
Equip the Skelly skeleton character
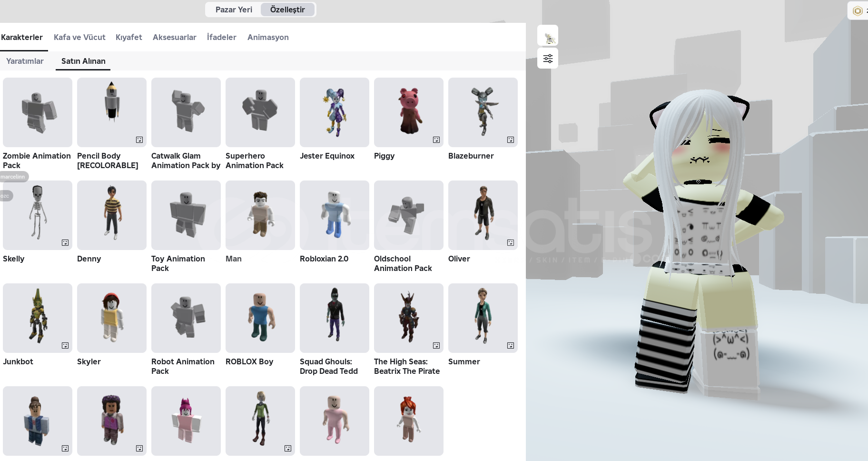38,215
